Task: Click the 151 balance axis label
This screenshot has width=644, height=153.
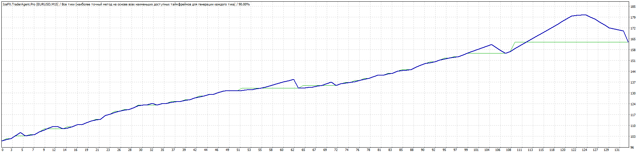Action: (x=633, y=61)
